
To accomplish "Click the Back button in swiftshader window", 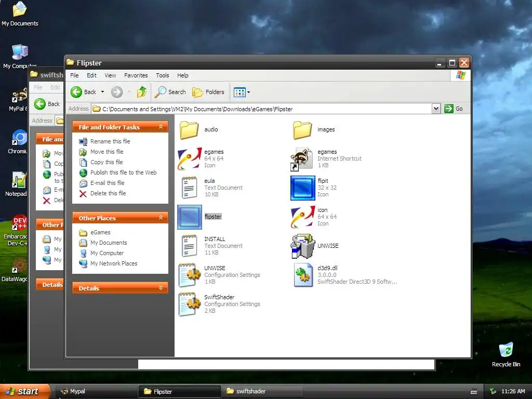I will tap(47, 104).
